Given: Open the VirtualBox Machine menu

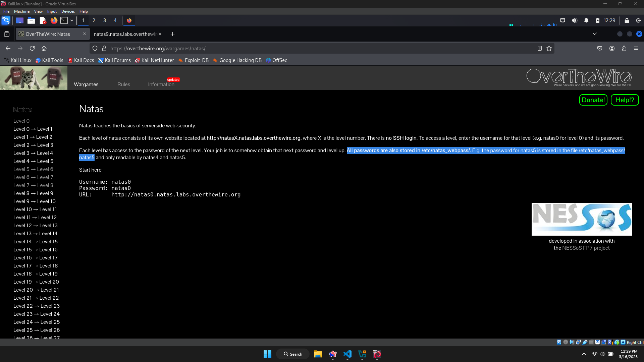Looking at the screenshot, I should [x=22, y=11].
